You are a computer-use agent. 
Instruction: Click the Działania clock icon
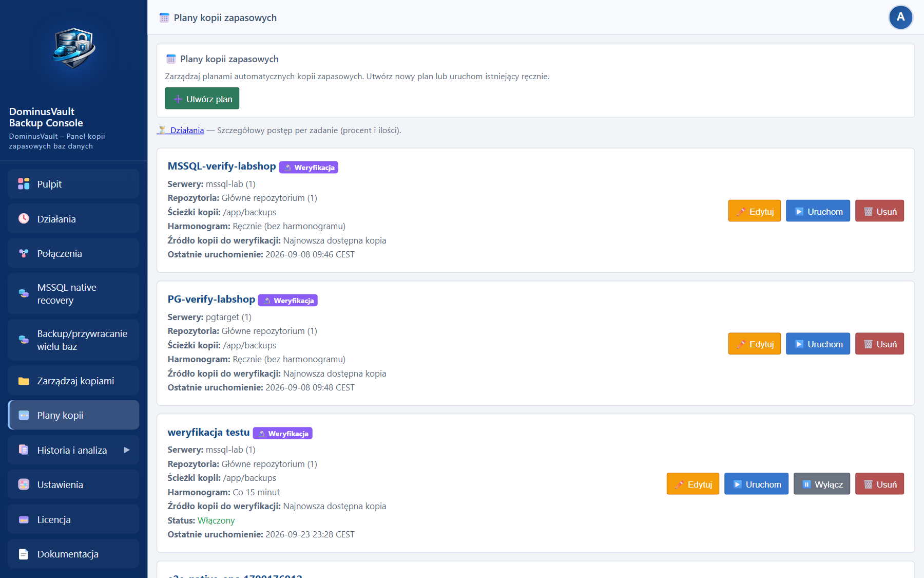coord(24,219)
